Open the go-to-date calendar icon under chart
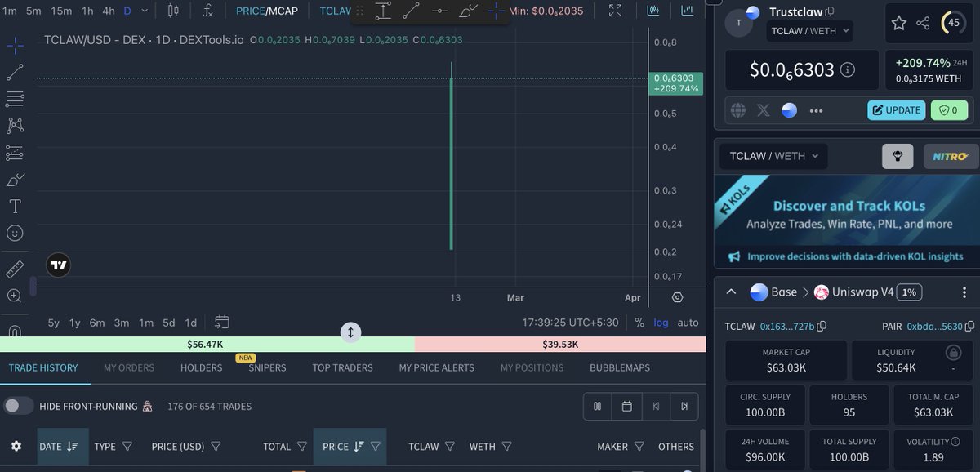 point(222,323)
